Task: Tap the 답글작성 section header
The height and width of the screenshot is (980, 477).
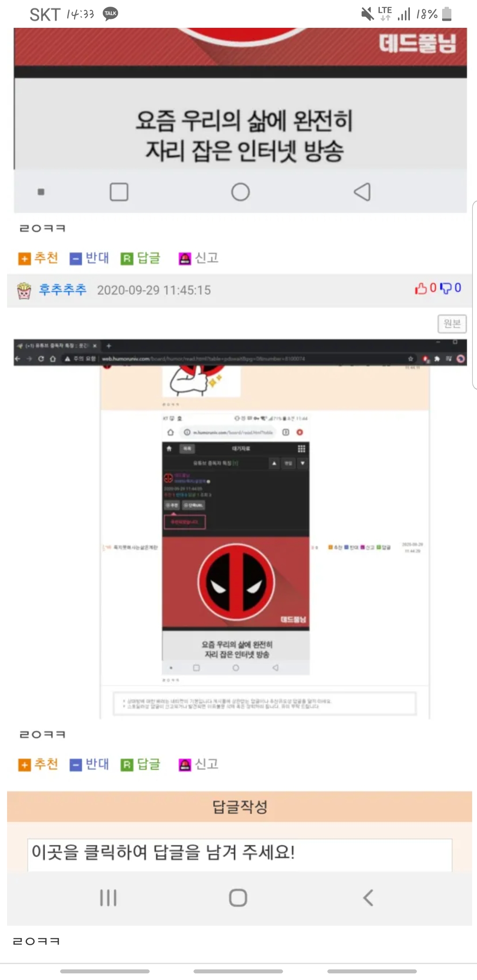Action: pyautogui.click(x=239, y=807)
